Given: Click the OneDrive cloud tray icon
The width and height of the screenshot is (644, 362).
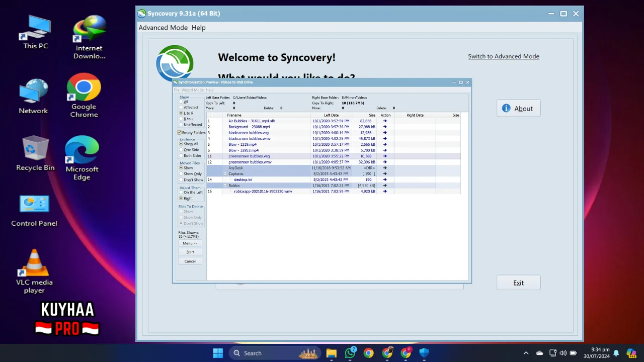Looking at the screenshot, I should coord(539,353).
